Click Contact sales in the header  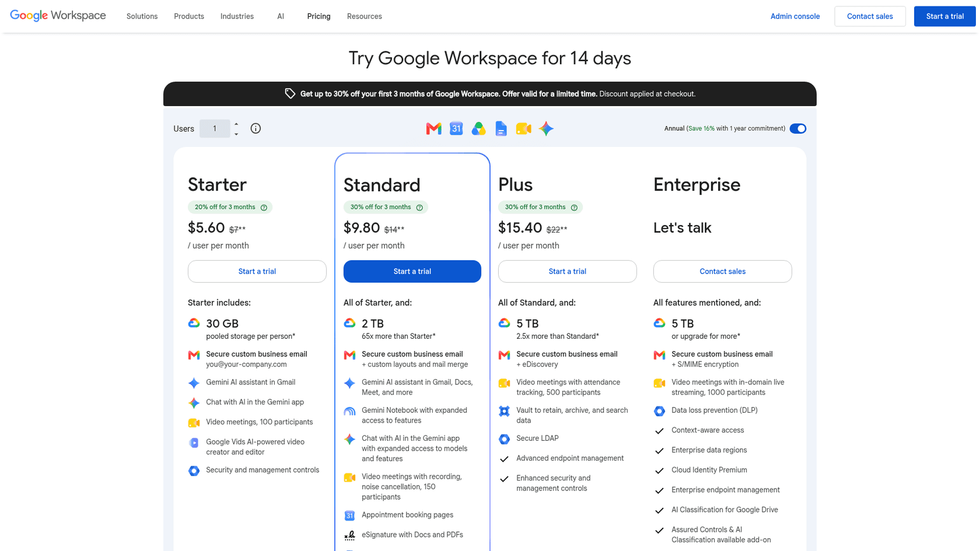click(x=870, y=16)
